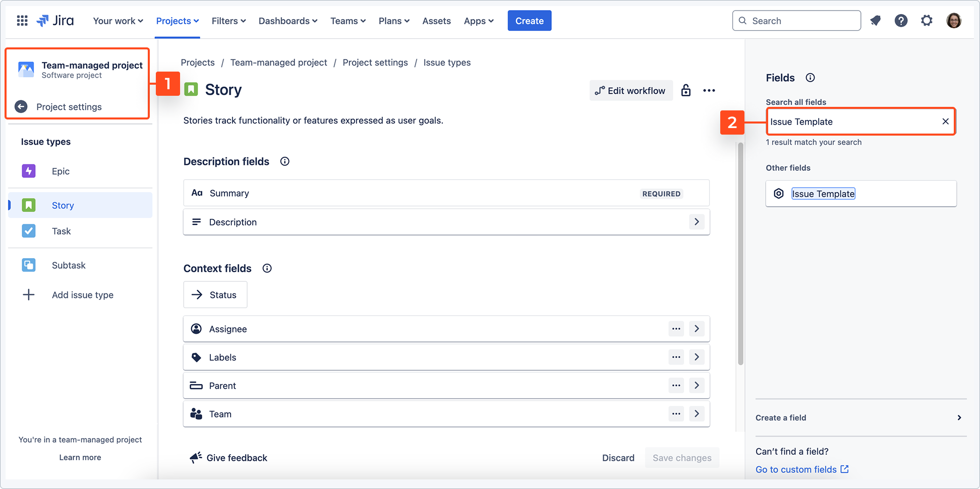Viewport: 980px width, 489px height.
Task: Click the info icon next to Description fields
Action: point(285,161)
